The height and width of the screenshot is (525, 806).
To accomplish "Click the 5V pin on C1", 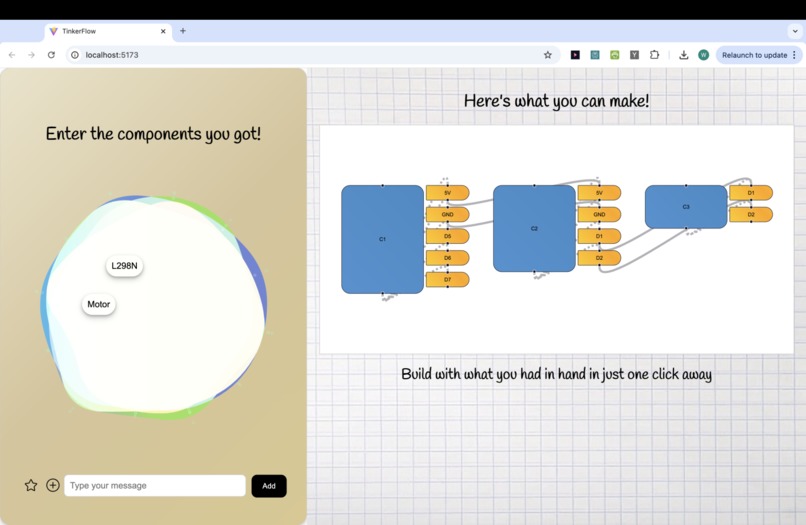I will click(x=448, y=193).
